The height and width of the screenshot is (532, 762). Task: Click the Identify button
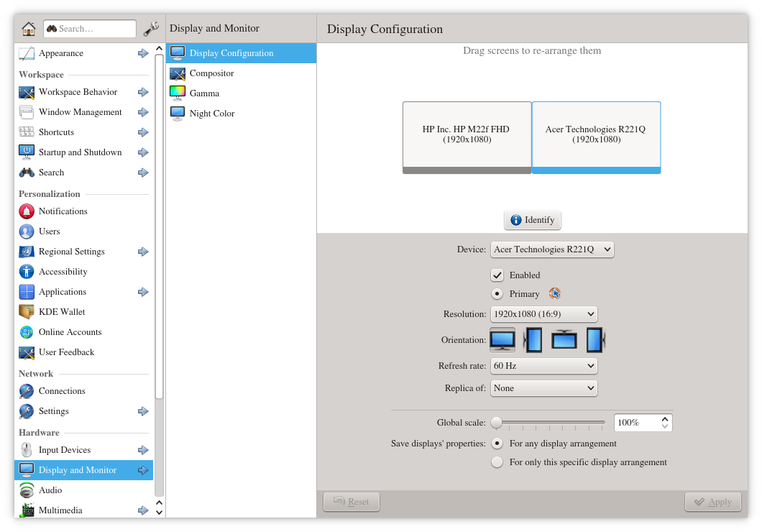pyautogui.click(x=533, y=220)
